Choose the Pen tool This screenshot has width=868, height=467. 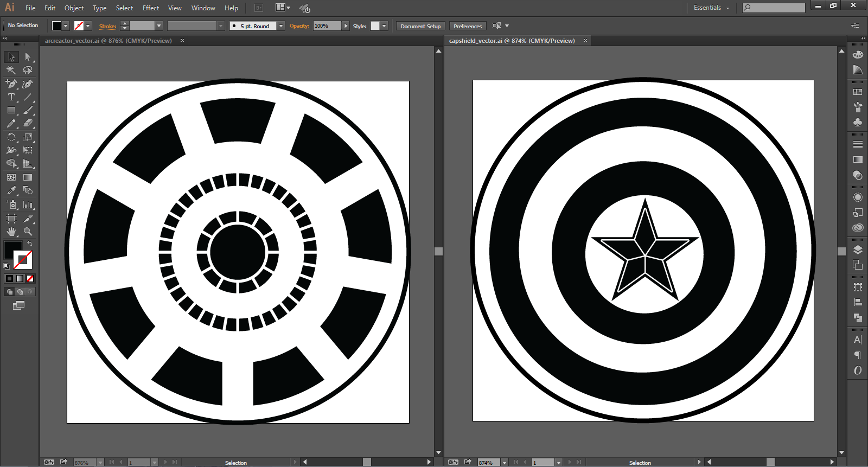click(x=11, y=84)
